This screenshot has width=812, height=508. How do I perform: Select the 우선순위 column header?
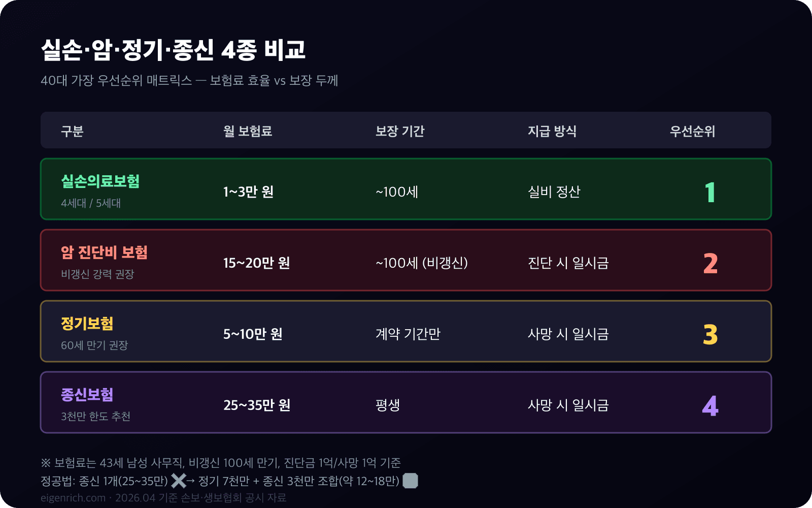click(x=692, y=131)
